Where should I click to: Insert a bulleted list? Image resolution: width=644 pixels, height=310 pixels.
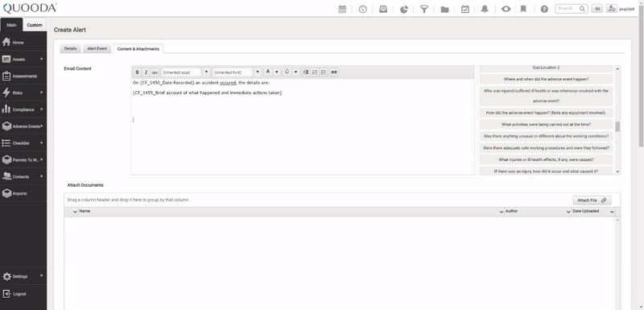[324, 72]
